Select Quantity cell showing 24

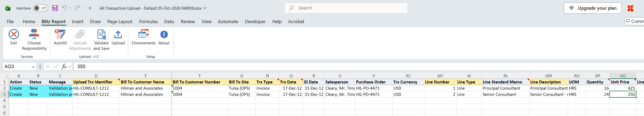coord(598,94)
